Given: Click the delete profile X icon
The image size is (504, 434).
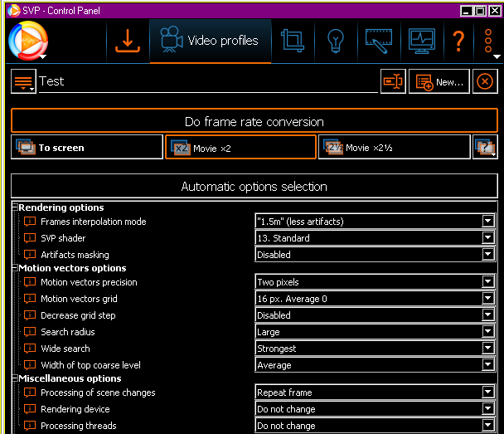Looking at the screenshot, I should point(485,81).
